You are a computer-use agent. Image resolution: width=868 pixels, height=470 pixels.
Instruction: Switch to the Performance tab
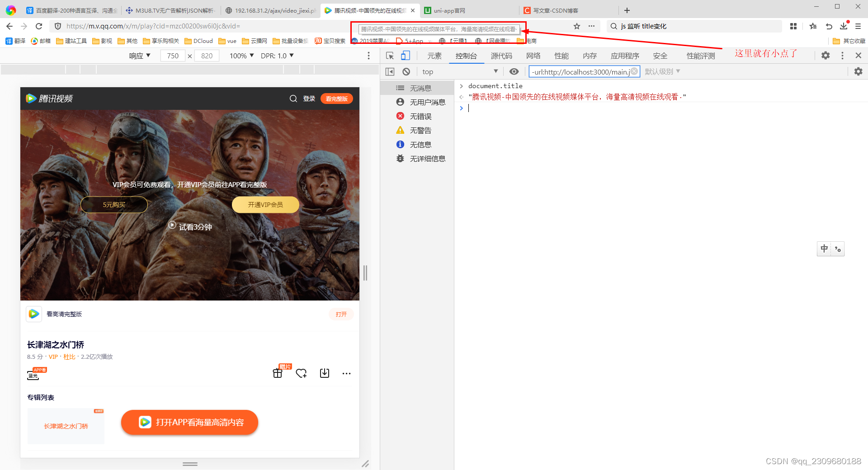561,56
